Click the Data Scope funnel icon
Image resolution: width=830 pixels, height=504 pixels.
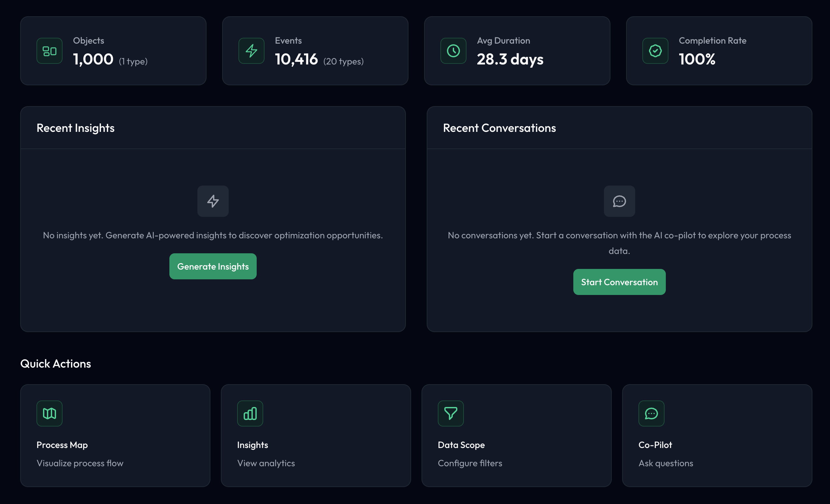coord(451,413)
